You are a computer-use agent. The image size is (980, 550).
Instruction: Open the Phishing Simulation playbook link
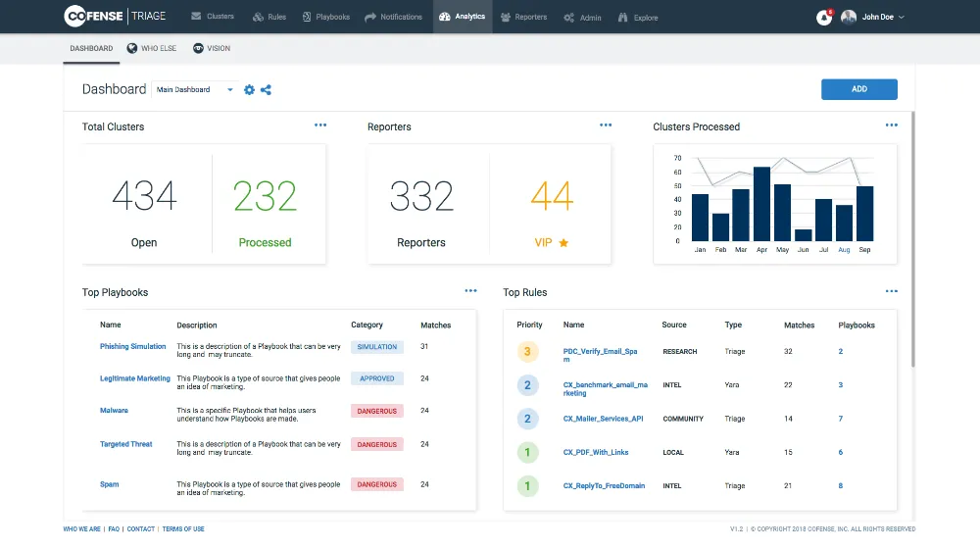point(133,346)
